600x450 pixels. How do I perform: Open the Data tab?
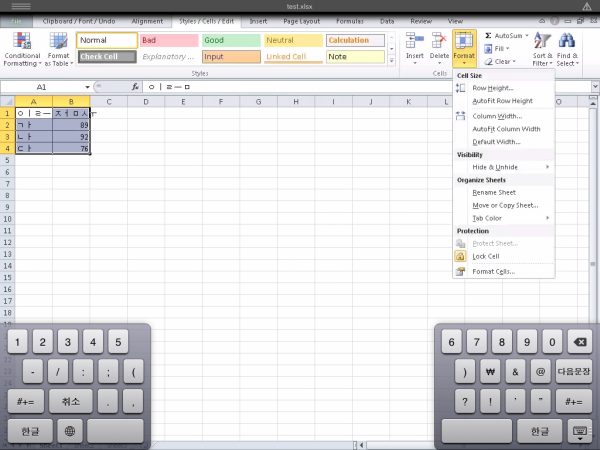[x=387, y=21]
